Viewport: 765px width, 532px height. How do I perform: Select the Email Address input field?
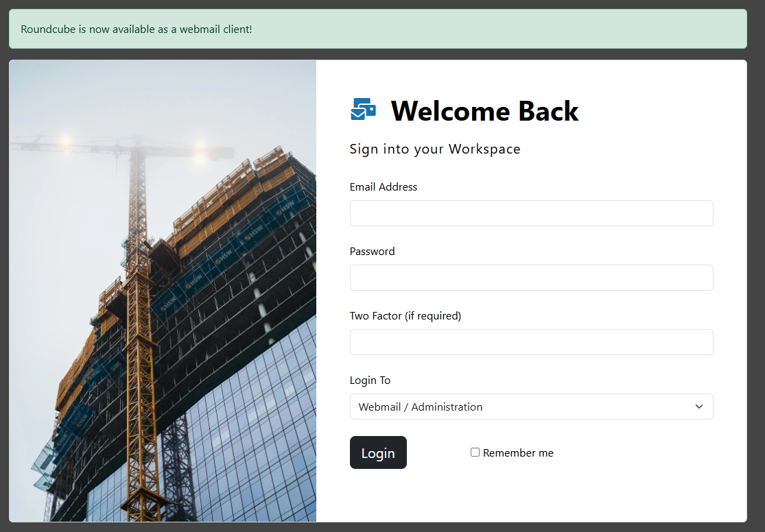click(532, 213)
